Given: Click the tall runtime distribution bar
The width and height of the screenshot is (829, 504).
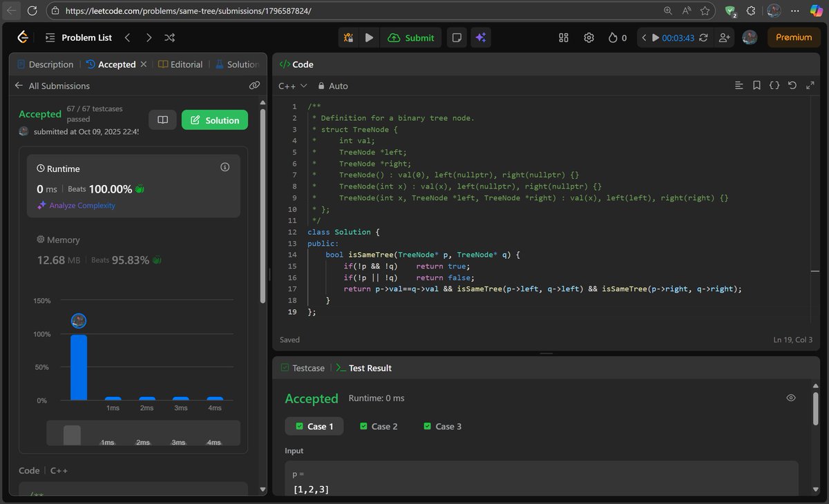Looking at the screenshot, I should [x=79, y=367].
